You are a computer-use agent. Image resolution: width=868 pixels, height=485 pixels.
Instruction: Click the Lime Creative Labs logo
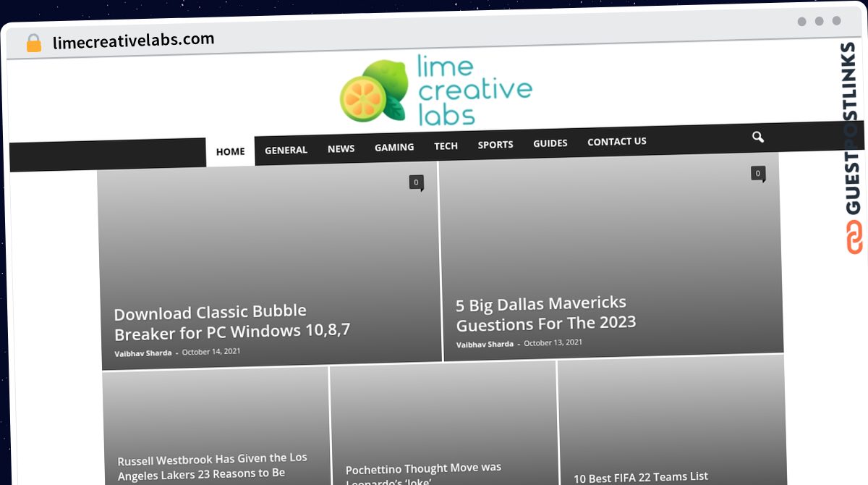click(436, 90)
